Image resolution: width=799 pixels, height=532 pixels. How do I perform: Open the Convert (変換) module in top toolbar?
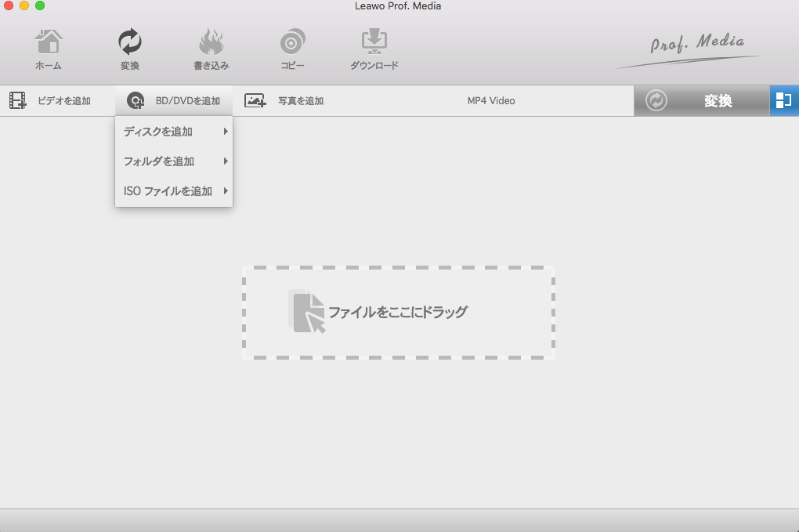pyautogui.click(x=130, y=49)
